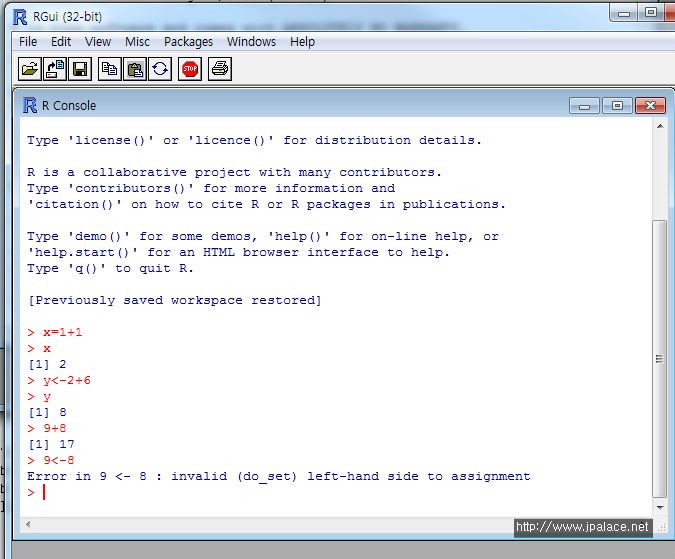
Task: Click the 'RGui (32-bit)' title text
Action: (x=68, y=17)
